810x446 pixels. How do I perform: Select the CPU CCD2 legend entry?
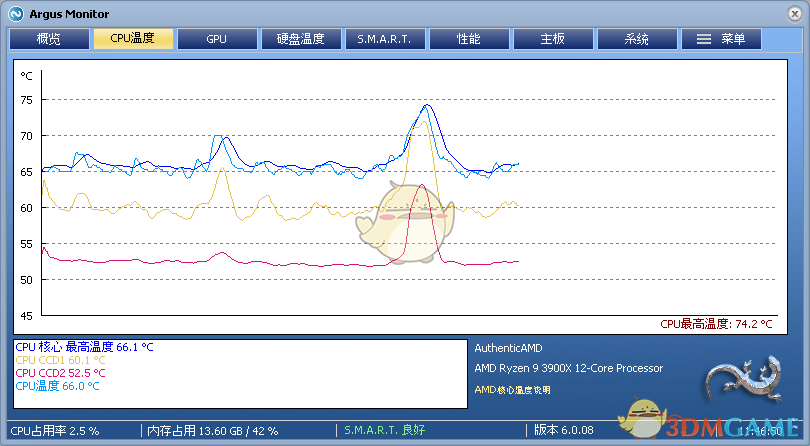60,372
